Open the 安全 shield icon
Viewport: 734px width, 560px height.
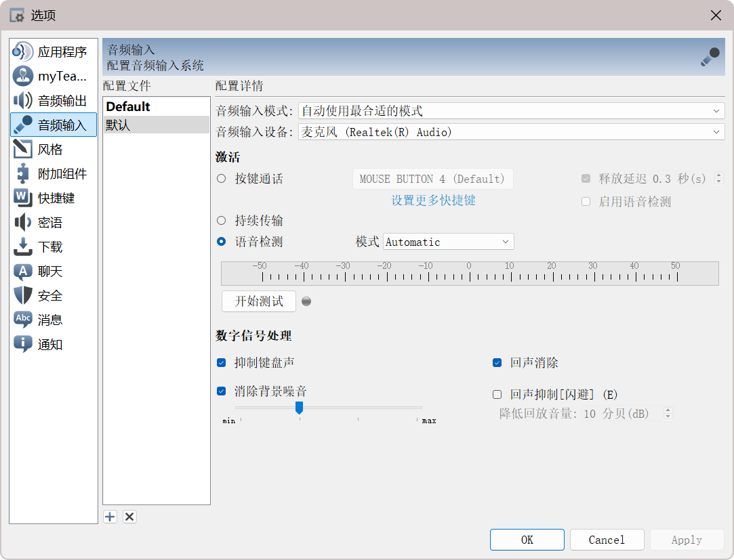coord(23,296)
